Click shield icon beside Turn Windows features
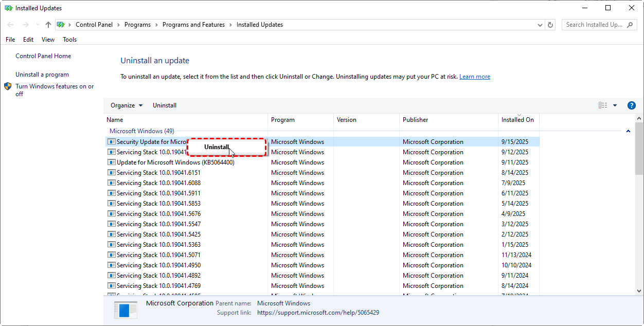The height and width of the screenshot is (326, 644). pos(8,87)
